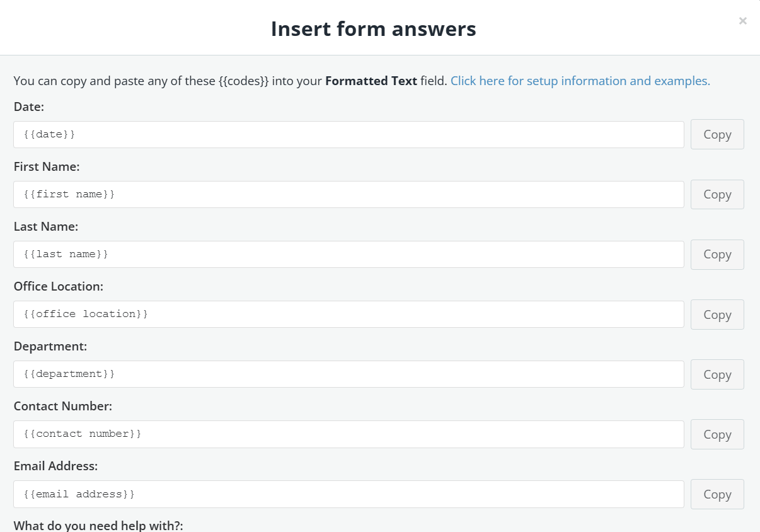Select the Email Address code field
760x532 pixels.
(348, 494)
